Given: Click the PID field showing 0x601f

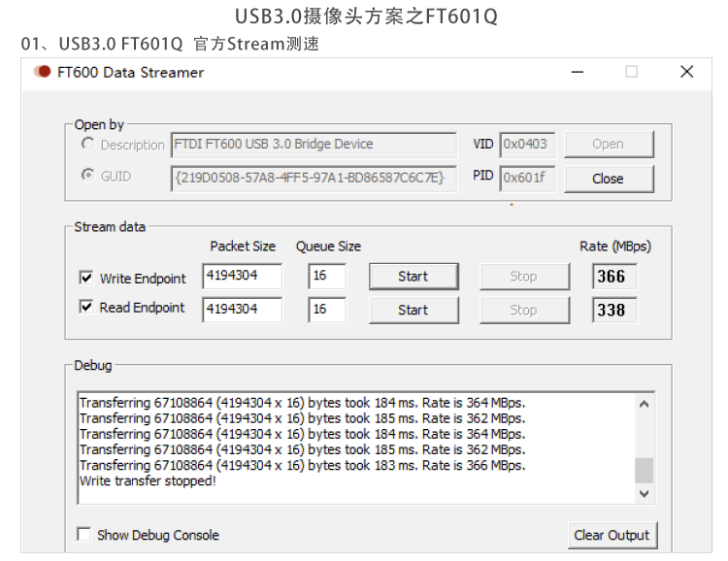Looking at the screenshot, I should point(527,179).
